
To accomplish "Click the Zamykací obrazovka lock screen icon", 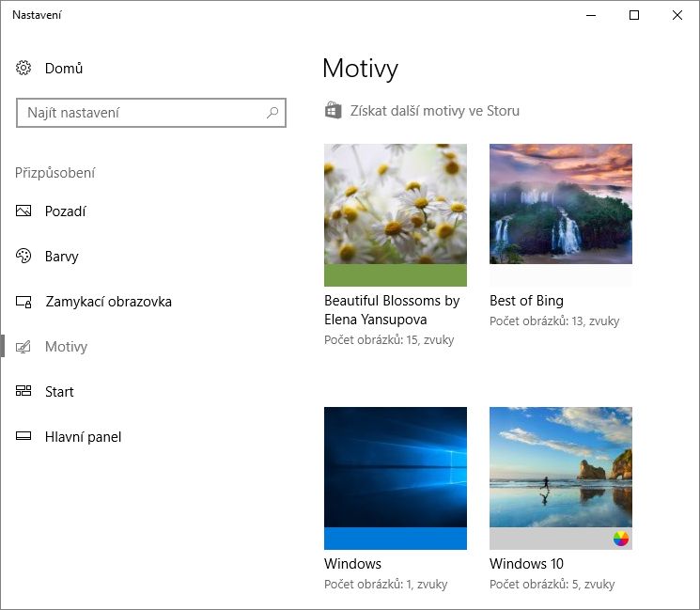I will 23,302.
